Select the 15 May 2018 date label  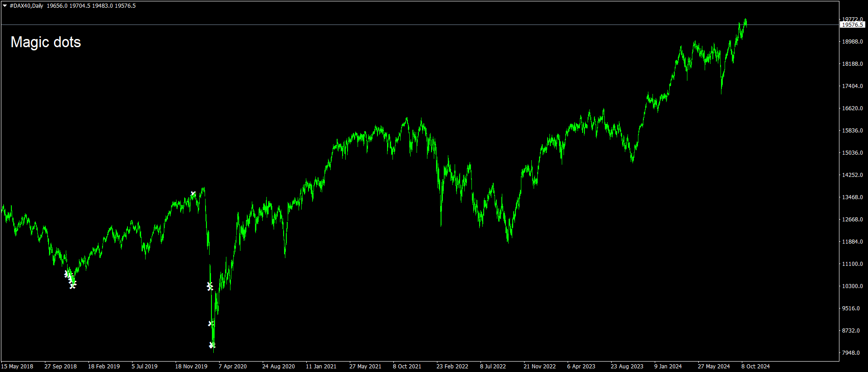pyautogui.click(x=17, y=367)
